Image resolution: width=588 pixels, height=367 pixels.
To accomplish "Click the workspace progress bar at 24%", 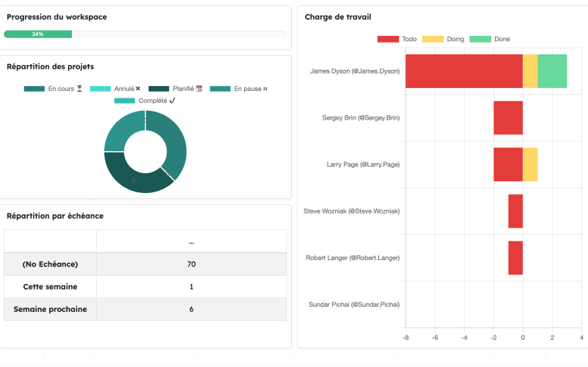I will click(x=38, y=34).
